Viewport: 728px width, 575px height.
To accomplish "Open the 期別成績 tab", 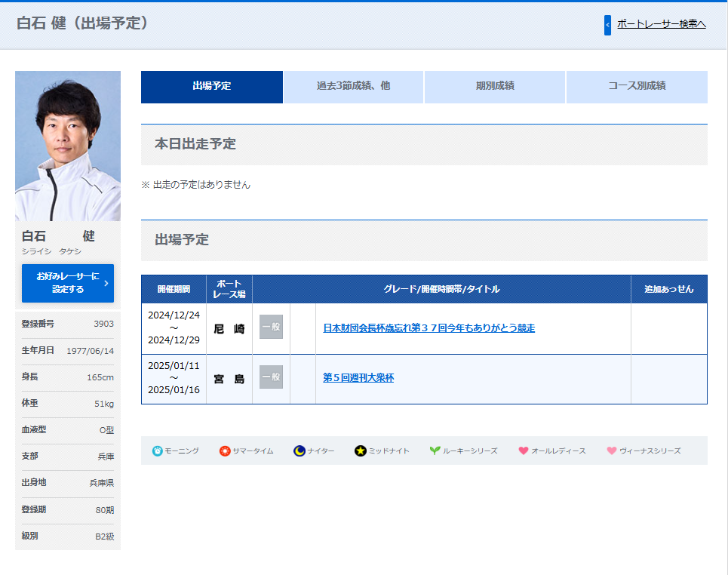I will (495, 87).
